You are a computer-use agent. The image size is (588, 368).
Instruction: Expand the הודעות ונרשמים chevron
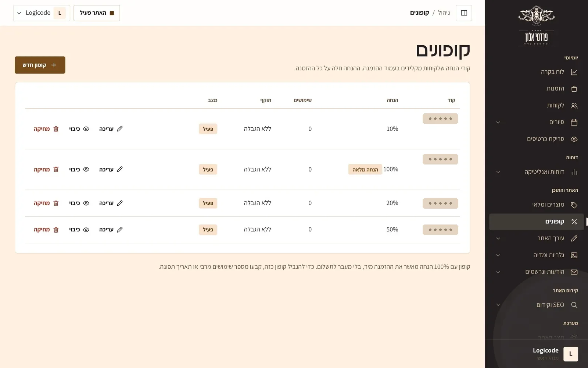(x=498, y=272)
